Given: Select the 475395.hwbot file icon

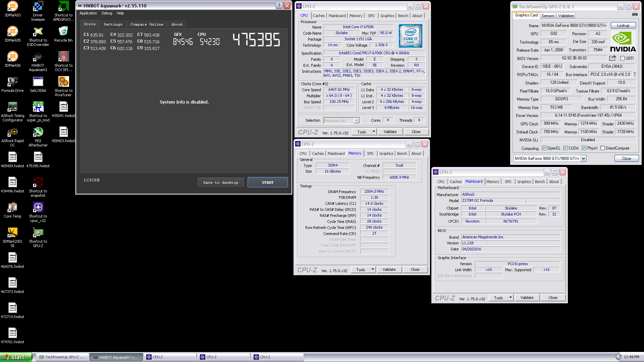Looking at the screenshot, I should (x=38, y=160).
